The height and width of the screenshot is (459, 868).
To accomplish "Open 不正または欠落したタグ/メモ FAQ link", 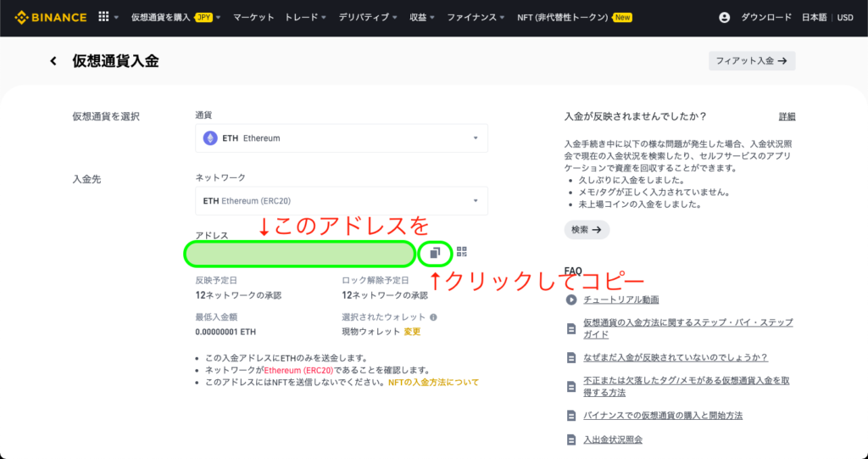I will click(687, 386).
